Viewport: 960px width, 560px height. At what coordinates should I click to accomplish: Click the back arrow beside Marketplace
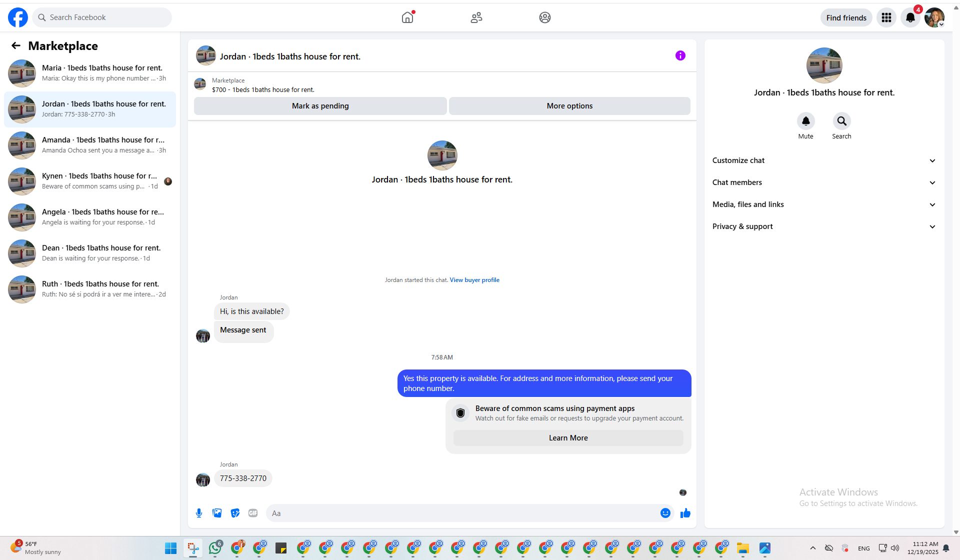[x=16, y=46]
